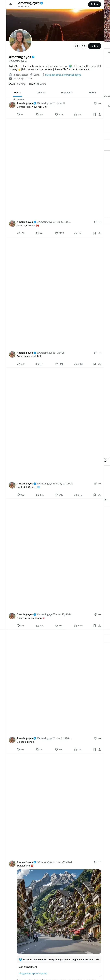This screenshot has width=110, height=980.
Task: Open more options on Central Park post
Action: 100,103
